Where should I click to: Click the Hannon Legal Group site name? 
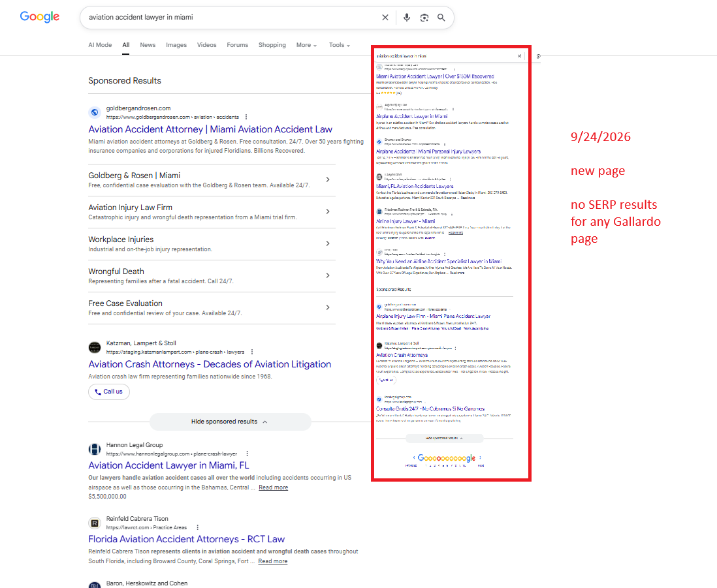[135, 445]
